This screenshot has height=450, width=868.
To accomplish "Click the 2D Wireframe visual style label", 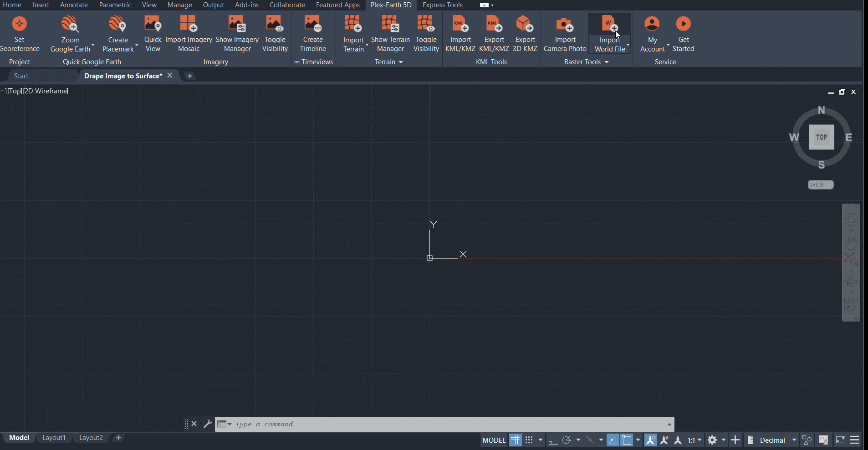I will 46,91.
